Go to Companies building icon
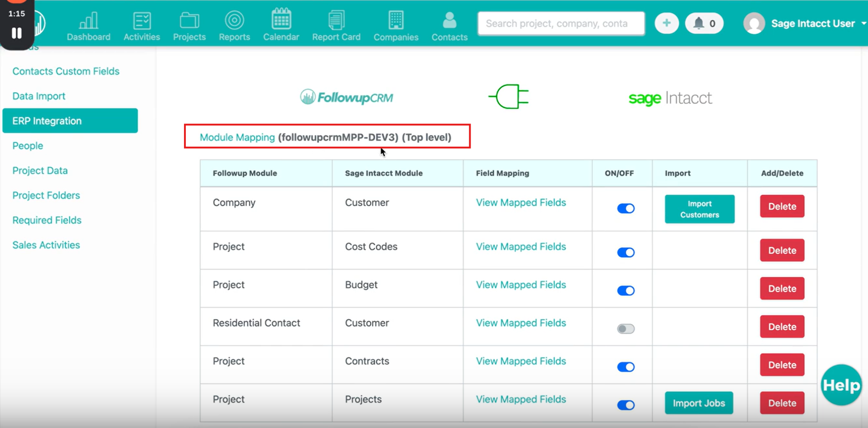This screenshot has width=868, height=428. click(396, 20)
